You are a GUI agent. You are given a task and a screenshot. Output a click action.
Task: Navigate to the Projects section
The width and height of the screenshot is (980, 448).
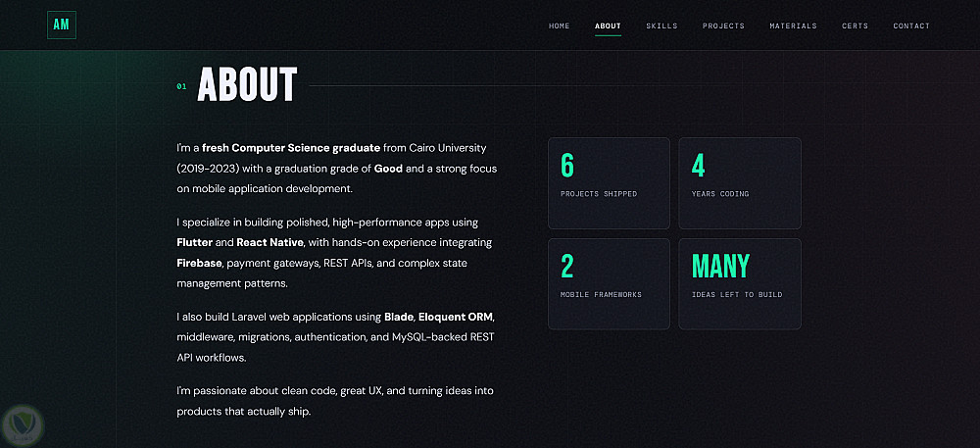point(723,26)
